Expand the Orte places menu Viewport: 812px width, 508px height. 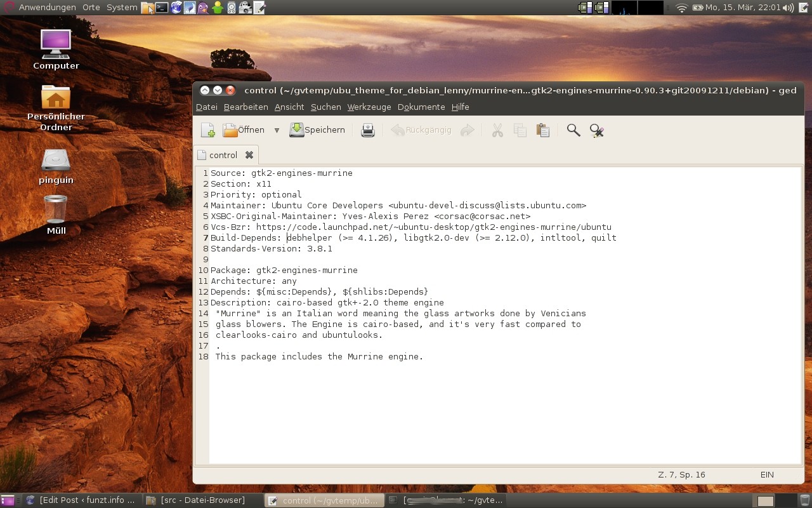[x=91, y=8]
